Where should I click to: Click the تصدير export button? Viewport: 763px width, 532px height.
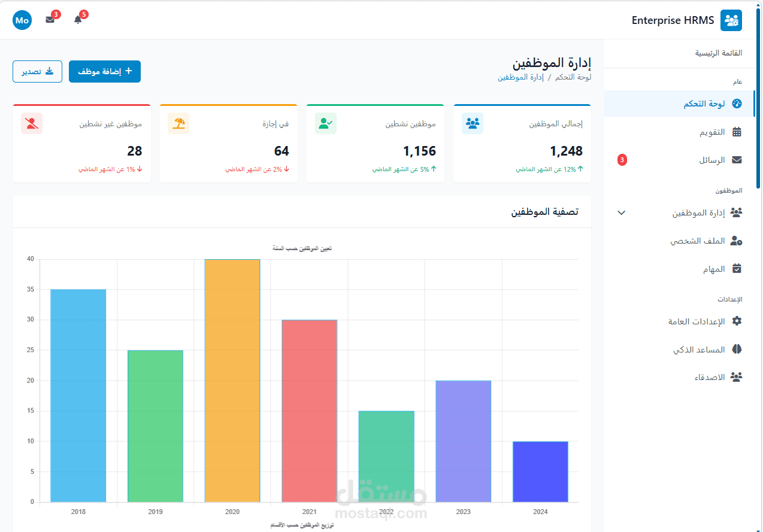pos(37,71)
